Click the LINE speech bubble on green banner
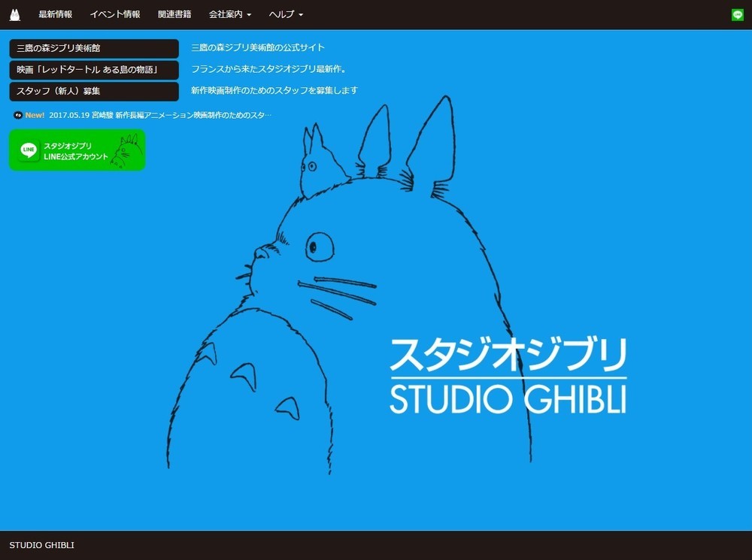Viewport: 752px width, 560px height. [28, 150]
